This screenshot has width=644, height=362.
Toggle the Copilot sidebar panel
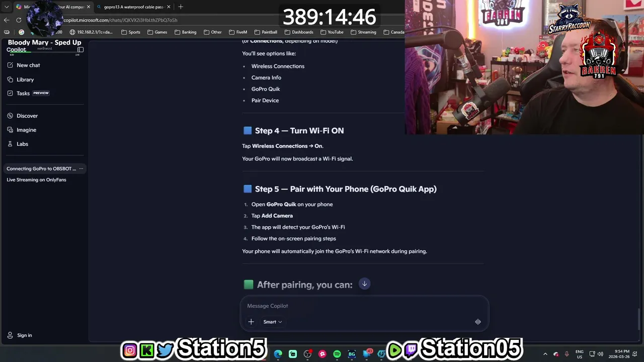[80, 50]
